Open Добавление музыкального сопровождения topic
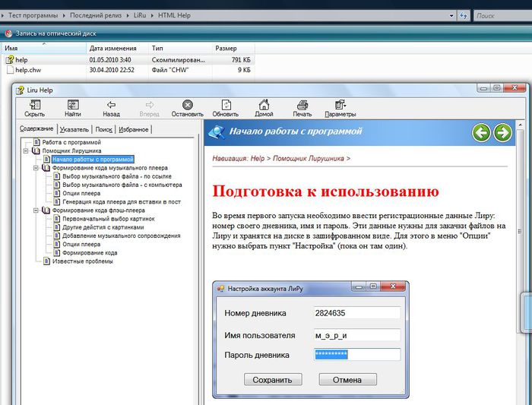This screenshot has height=405, width=532. tap(121, 236)
